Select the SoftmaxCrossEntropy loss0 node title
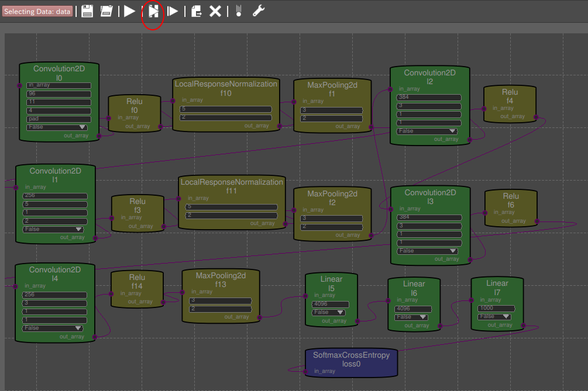Viewport: 588px width, 391px height. tap(352, 359)
